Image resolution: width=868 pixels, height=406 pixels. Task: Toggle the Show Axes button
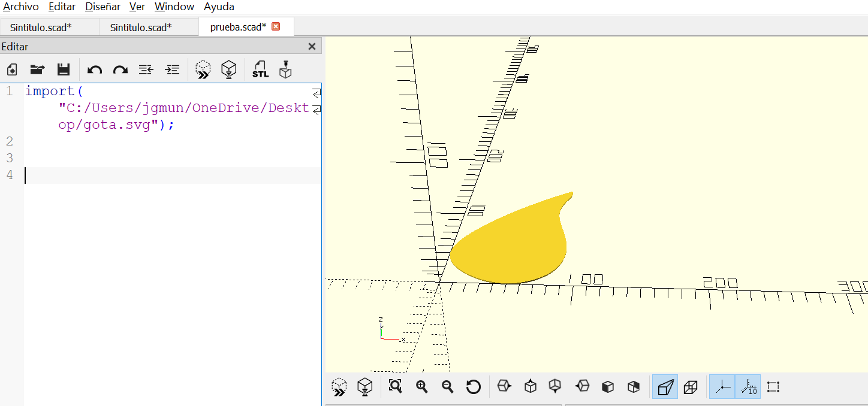(x=722, y=387)
